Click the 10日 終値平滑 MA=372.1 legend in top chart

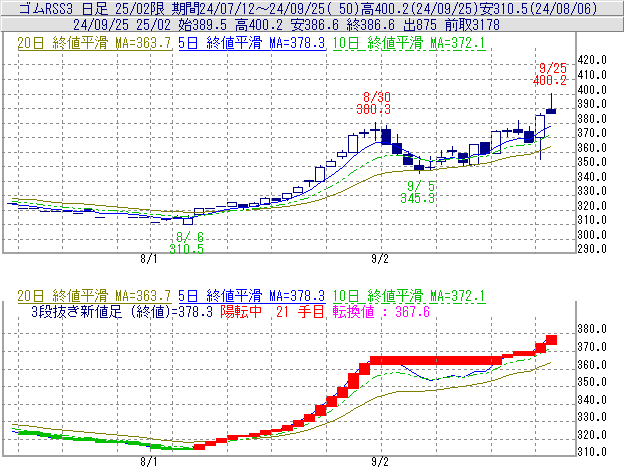tap(409, 43)
